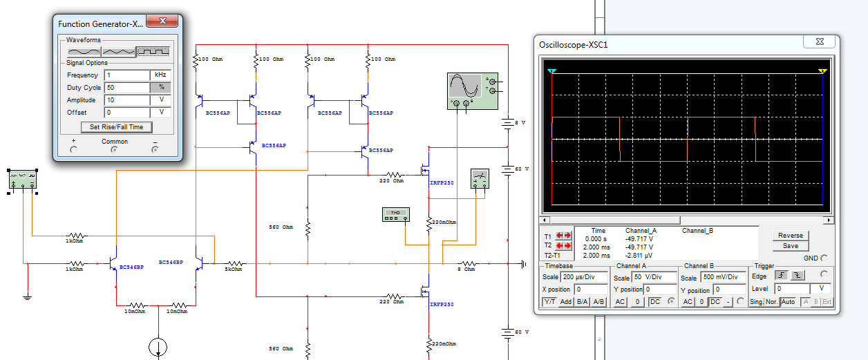
Task: Select A/B display mode
Action: (598, 302)
